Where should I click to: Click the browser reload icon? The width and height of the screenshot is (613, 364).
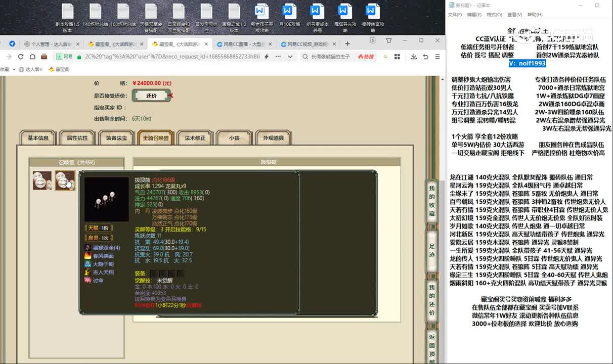coord(21,57)
